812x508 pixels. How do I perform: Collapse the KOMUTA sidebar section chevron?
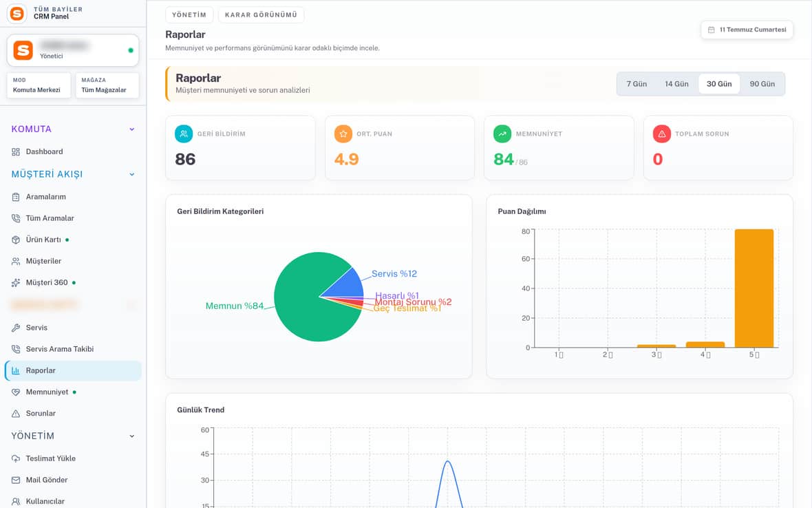tap(132, 129)
